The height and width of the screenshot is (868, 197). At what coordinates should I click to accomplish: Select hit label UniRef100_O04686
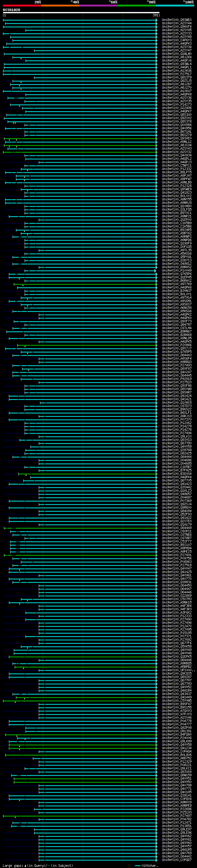pos(177,460)
